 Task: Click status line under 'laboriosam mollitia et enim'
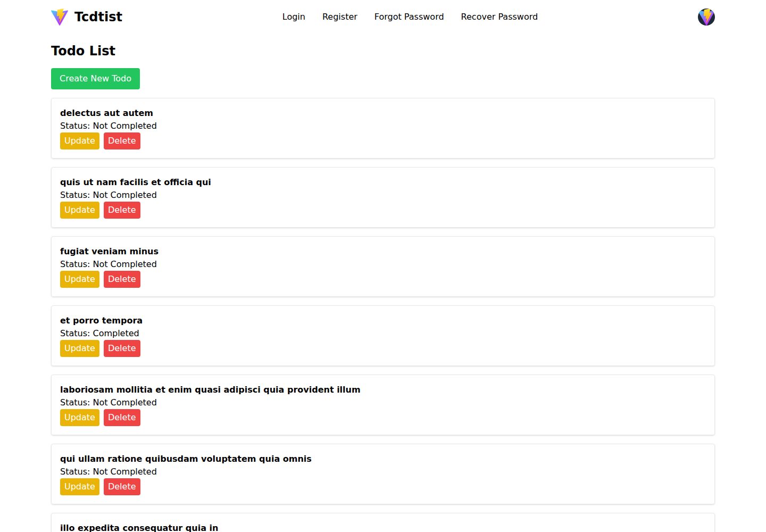click(x=109, y=402)
